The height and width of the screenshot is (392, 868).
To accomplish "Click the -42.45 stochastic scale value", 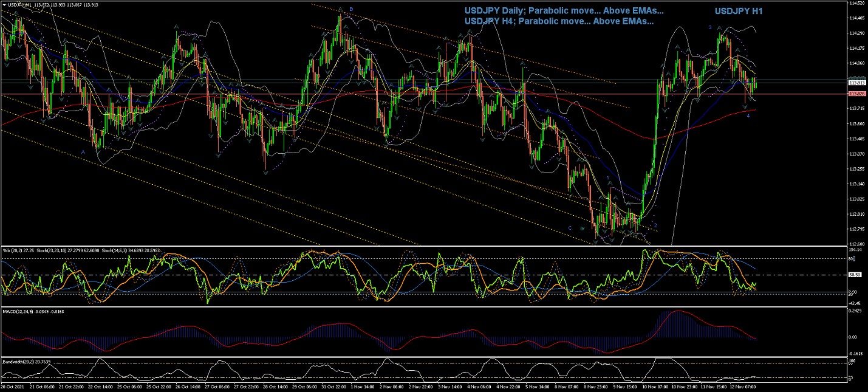I will coord(855,303).
